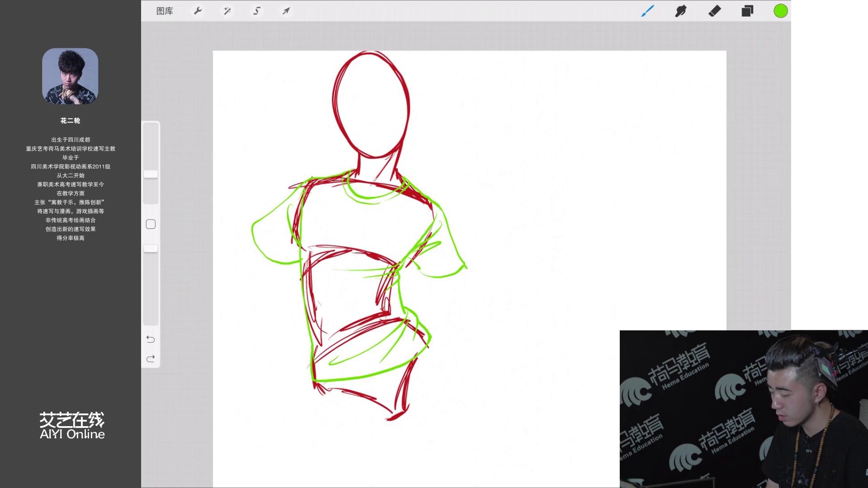
Task: Click the AIYI Online logo
Action: click(x=72, y=426)
